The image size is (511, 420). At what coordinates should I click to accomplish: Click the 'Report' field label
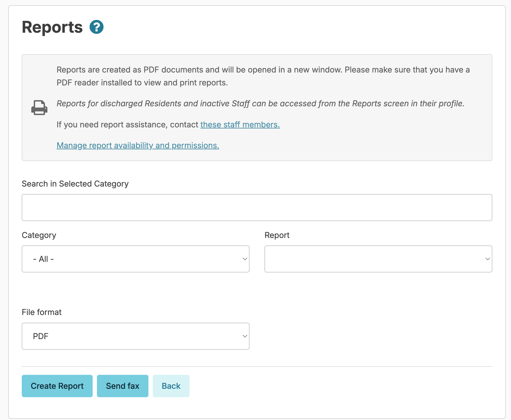click(277, 235)
